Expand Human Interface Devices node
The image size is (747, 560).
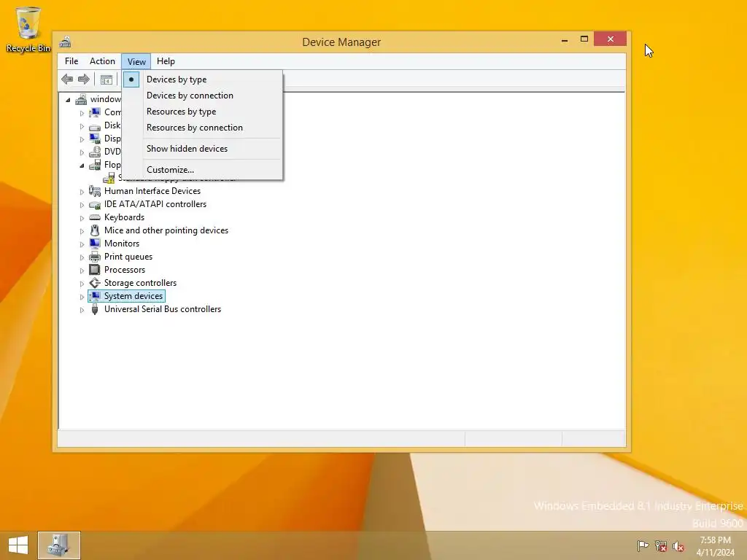(x=82, y=192)
